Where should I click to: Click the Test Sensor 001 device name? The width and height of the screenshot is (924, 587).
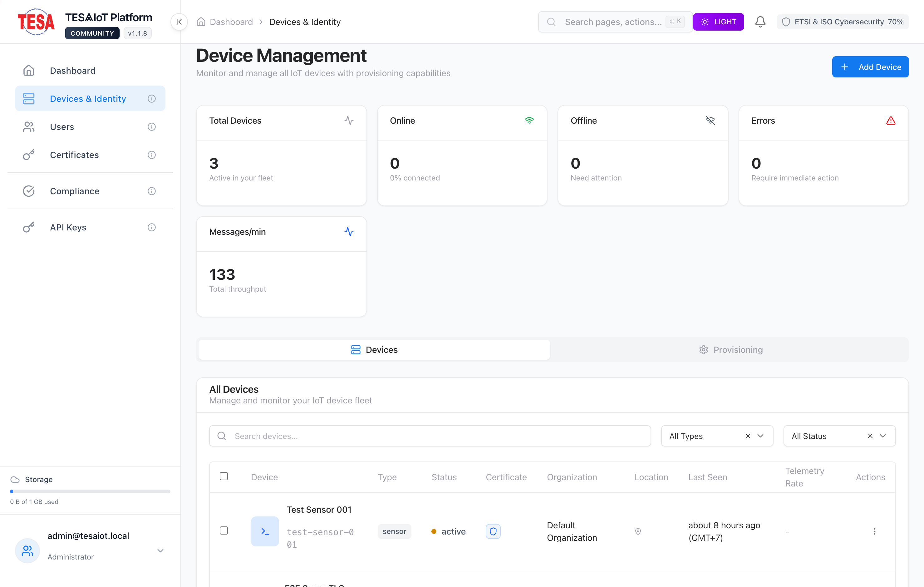pos(319,510)
